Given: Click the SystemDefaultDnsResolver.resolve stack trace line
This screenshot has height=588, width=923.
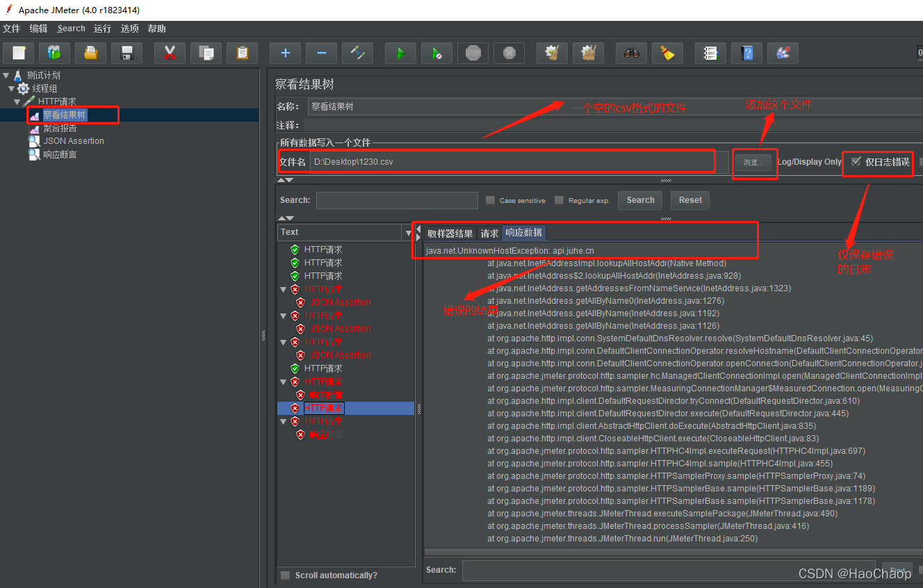Looking at the screenshot, I should (680, 338).
